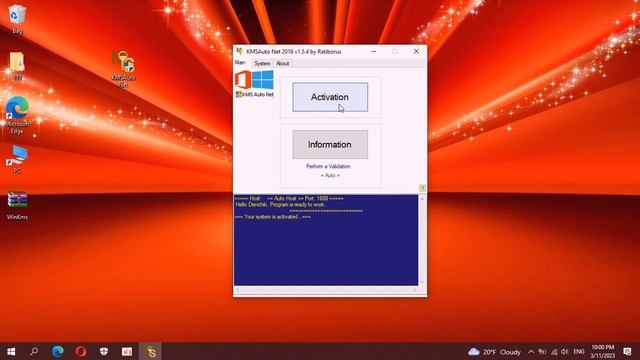Select the WinKms archive desktop icon
Image resolution: width=640 pixels, height=360 pixels.
(17, 206)
